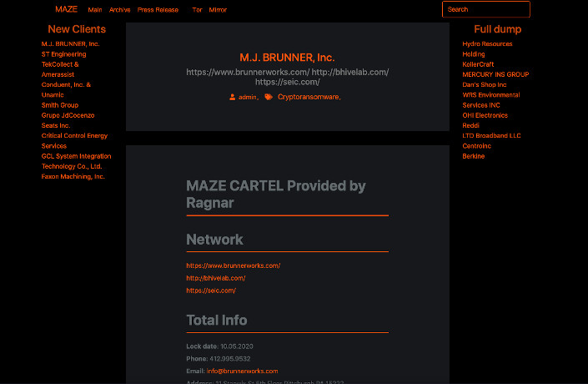This screenshot has width=588, height=384.
Task: Open Smith Group in New Clients
Action: point(60,105)
